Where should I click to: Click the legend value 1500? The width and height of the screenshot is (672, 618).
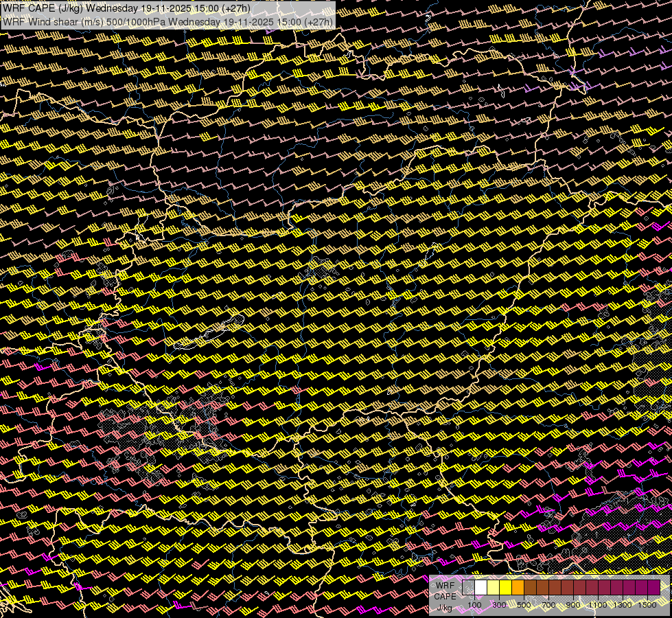point(647,605)
